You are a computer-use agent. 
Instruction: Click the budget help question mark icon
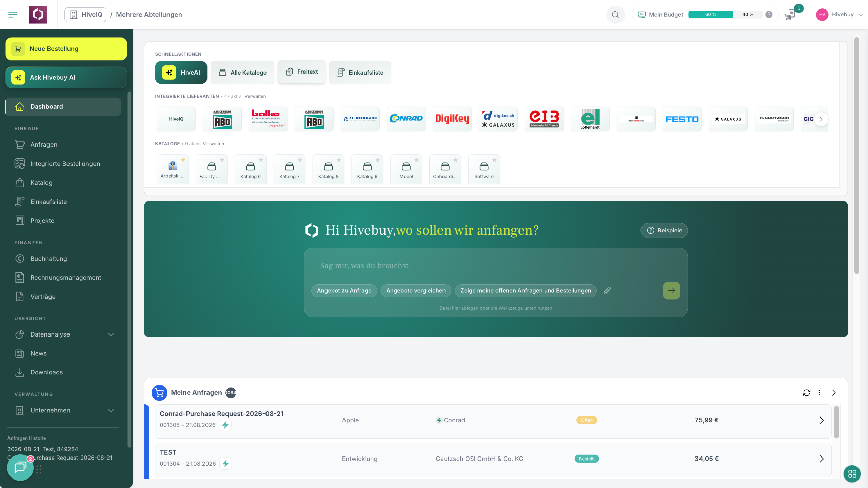pyautogui.click(x=769, y=15)
